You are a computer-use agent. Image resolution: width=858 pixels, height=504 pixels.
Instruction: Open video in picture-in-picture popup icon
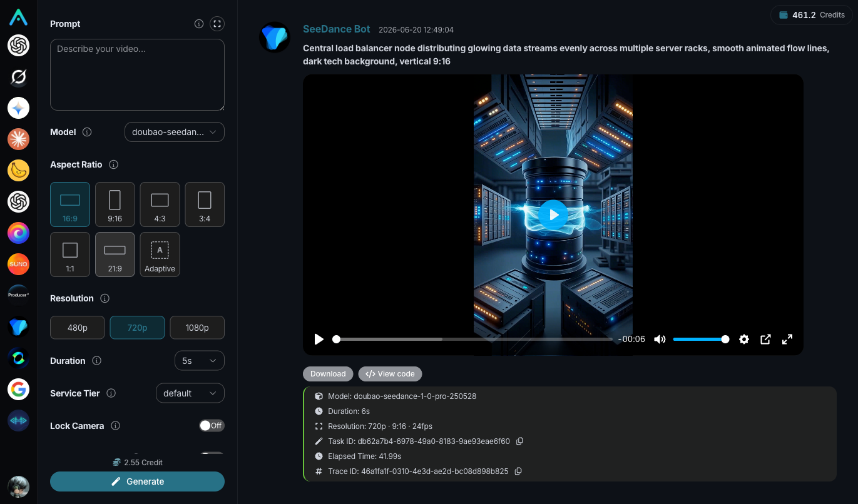pyautogui.click(x=765, y=339)
